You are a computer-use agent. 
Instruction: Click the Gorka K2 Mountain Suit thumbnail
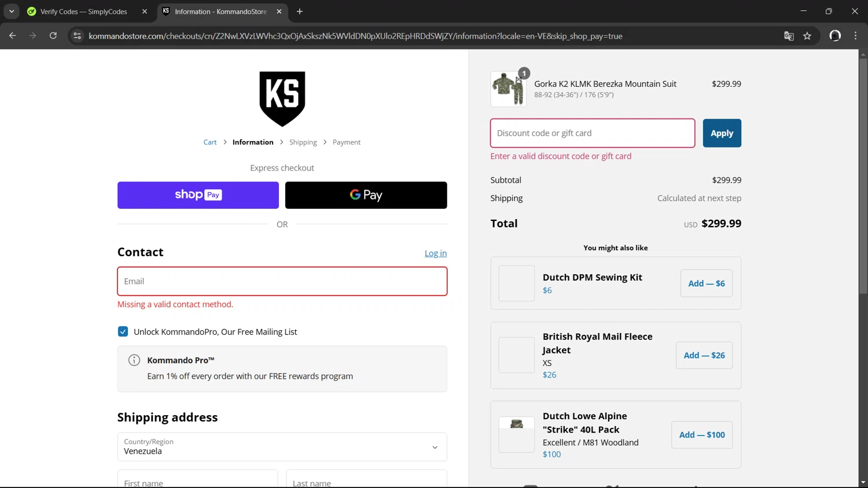point(508,89)
